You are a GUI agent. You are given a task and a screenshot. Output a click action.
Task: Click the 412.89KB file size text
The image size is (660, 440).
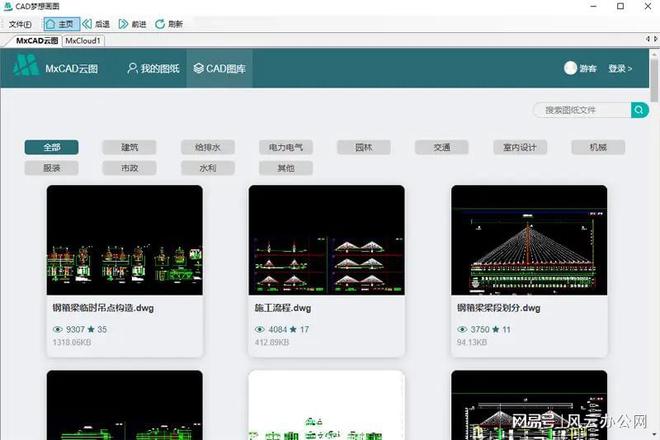point(272,342)
